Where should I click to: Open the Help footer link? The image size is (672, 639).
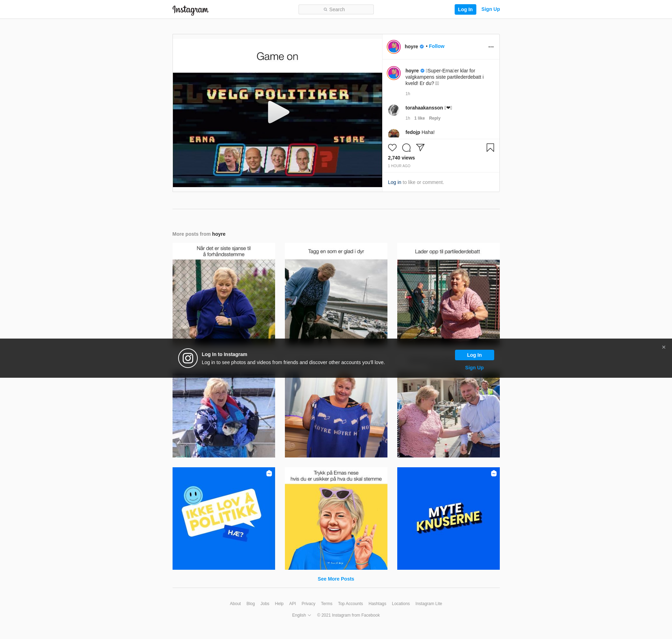[x=279, y=604]
